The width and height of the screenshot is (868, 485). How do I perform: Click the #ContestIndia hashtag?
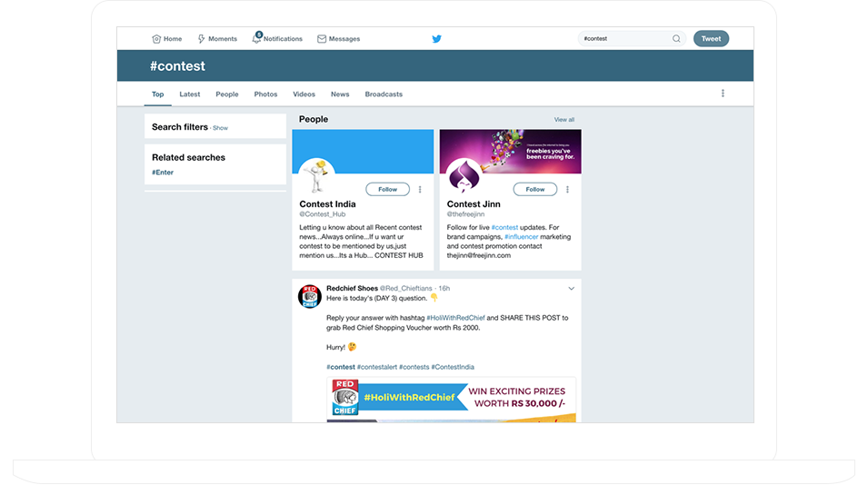tap(453, 367)
